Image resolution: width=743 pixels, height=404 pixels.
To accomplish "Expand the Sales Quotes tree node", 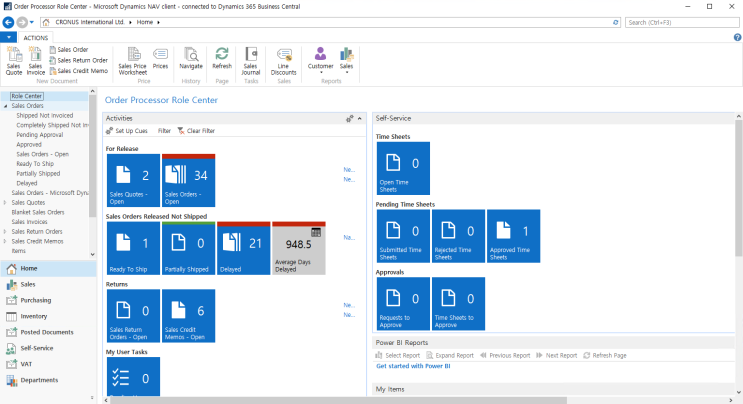I will tap(5, 203).
